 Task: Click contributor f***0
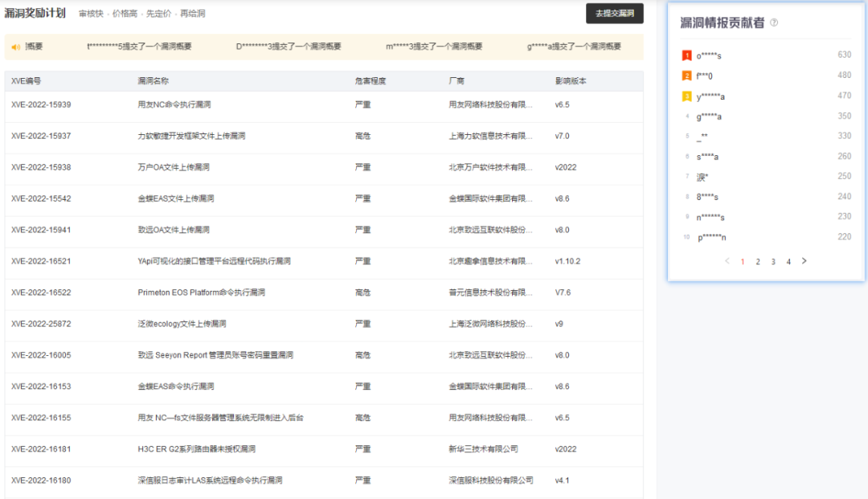(704, 76)
